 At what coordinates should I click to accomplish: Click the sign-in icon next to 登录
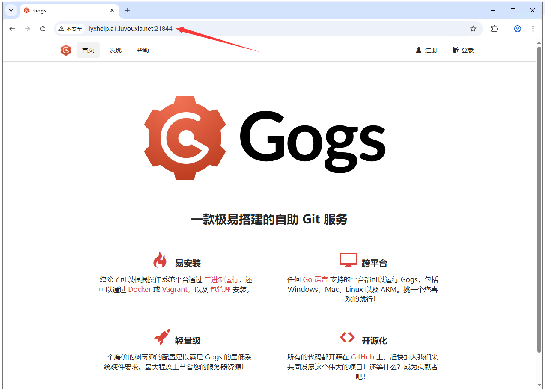[455, 50]
